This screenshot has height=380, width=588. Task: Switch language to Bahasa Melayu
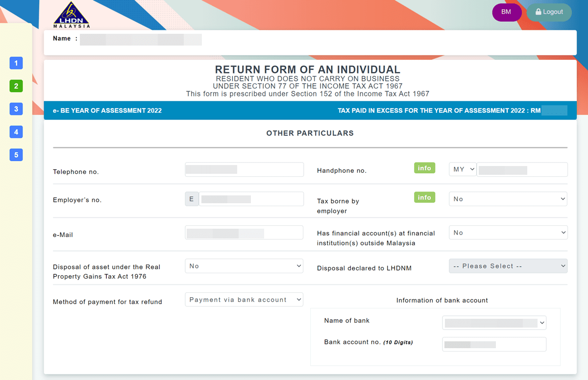pos(507,12)
